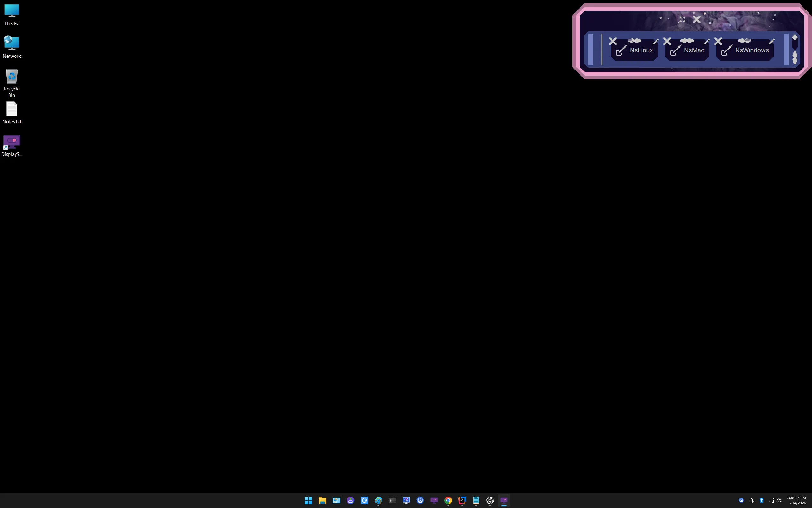Edit NsWindows using its pencil icon
Screen dimensions: 812x508
772,41
